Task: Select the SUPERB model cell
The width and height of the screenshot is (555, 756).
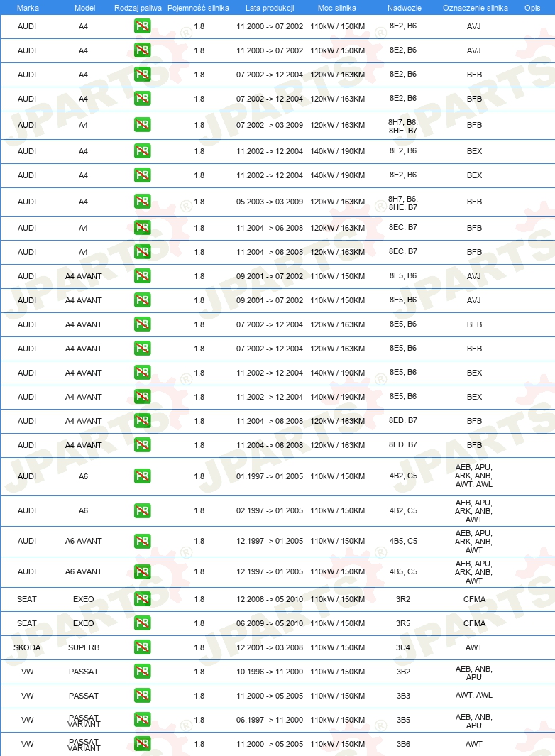Action: point(84,647)
